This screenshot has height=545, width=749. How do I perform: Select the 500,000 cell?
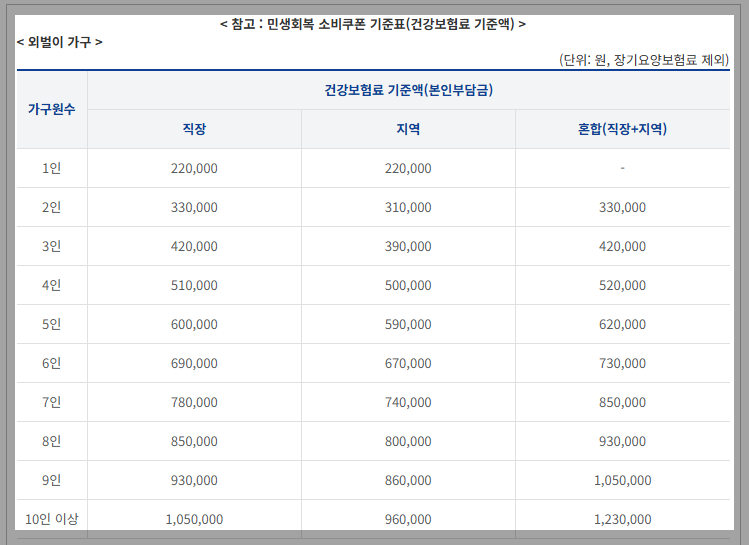click(x=408, y=285)
